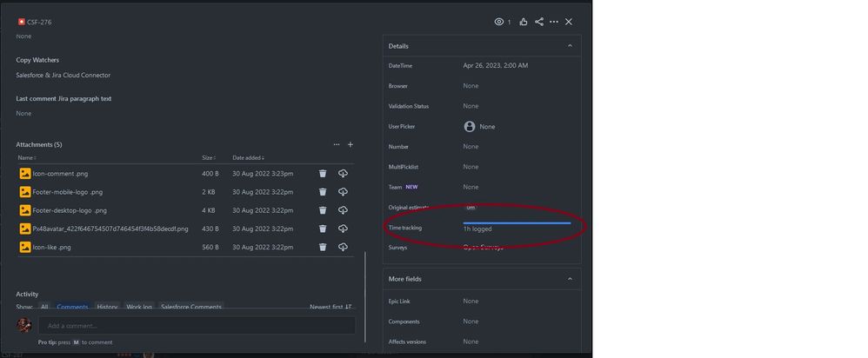The image size is (868, 358).
Task: Delete the Px48avatar png attachment
Action: [323, 229]
